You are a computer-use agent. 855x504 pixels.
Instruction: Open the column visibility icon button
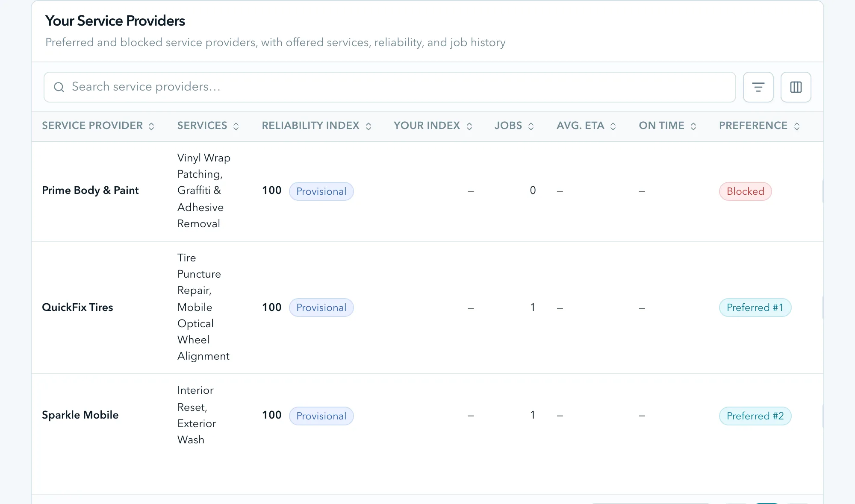(x=796, y=87)
